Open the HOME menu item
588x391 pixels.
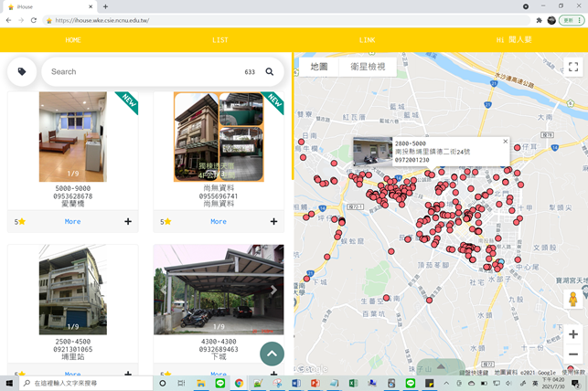click(x=73, y=39)
